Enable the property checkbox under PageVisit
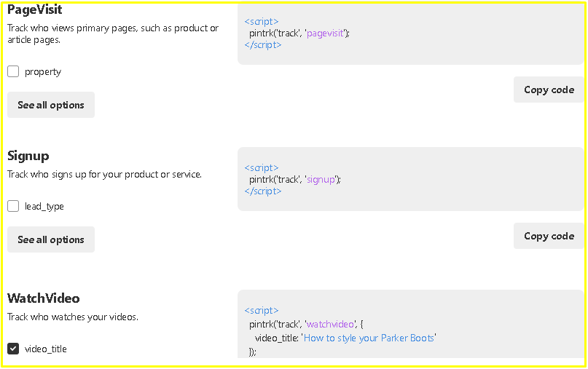Viewport: 588px width, 369px height. (13, 71)
